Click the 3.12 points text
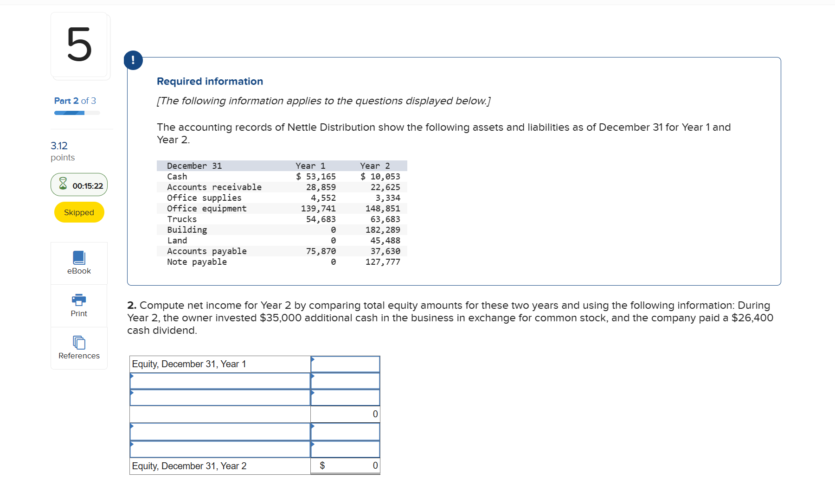 pos(63,151)
